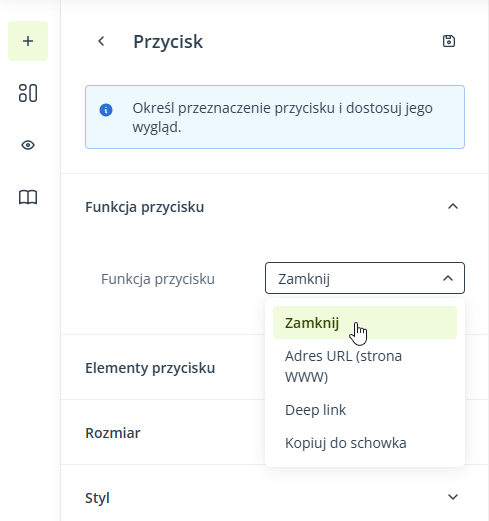489x521 pixels.
Task: Click the plus add-element icon
Action: point(28,41)
